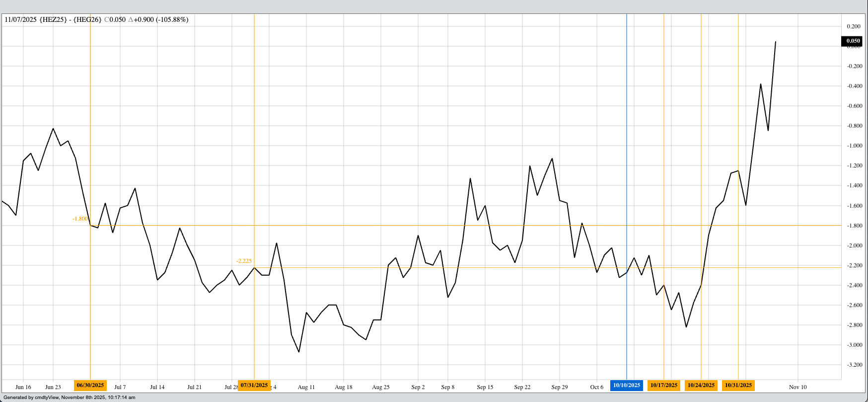Click the 'Generated by cmdtyView' footer text

coord(69,398)
